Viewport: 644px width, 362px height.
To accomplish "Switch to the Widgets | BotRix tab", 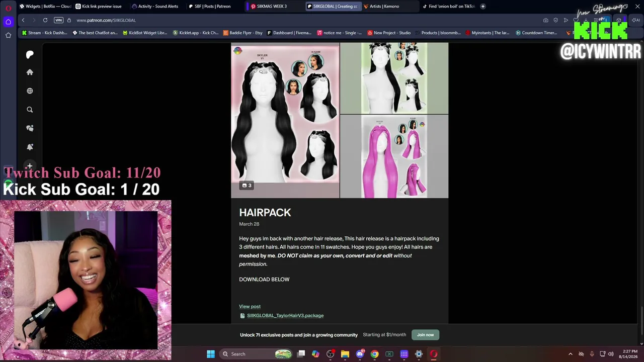I will 45,7.
